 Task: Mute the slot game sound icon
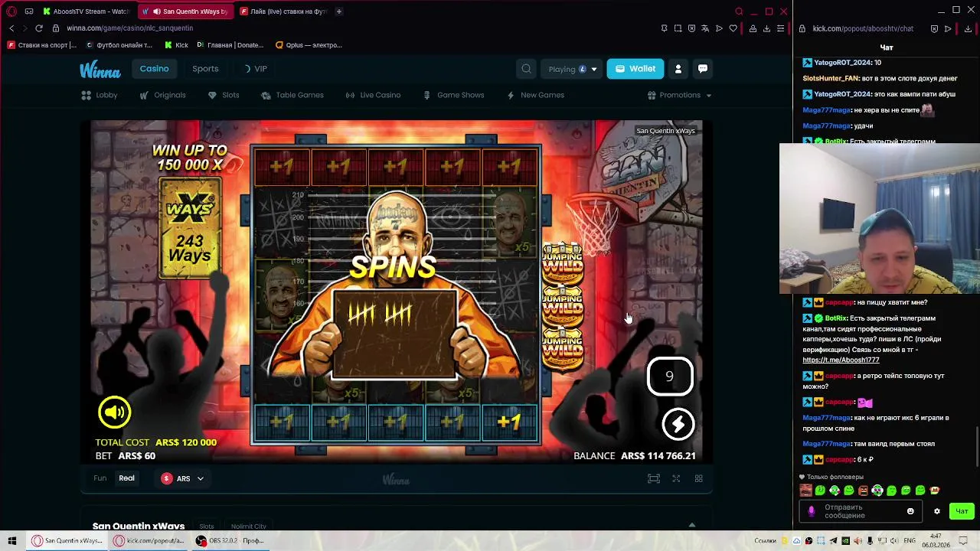click(115, 412)
